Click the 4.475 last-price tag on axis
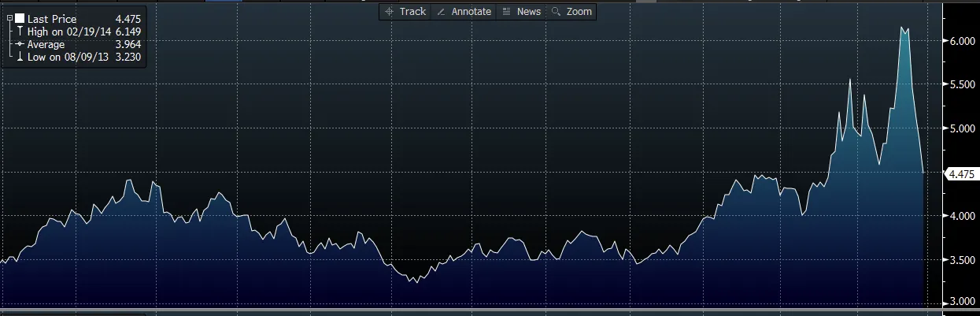 [x=962, y=173]
